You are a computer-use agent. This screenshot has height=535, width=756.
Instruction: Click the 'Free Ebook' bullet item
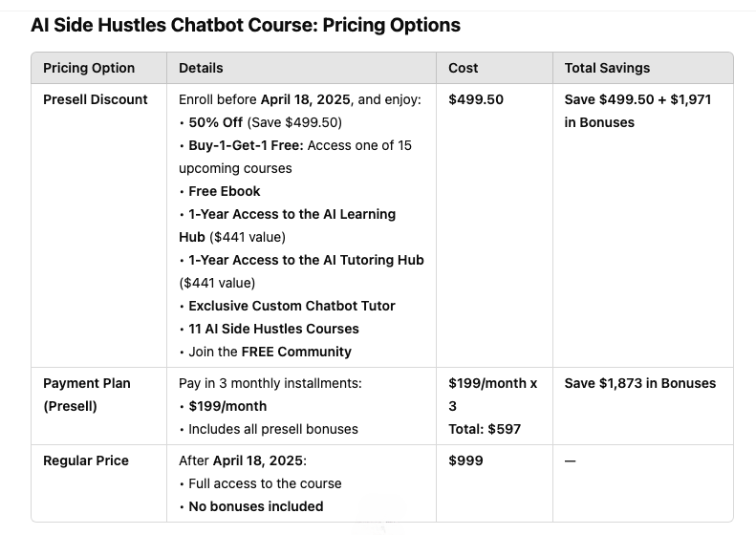pyautogui.click(x=224, y=191)
